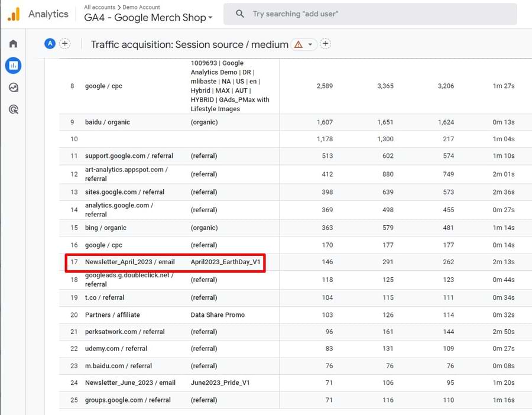The width and height of the screenshot is (532, 415).
Task: Click the blue 'A' all users badge
Action: [x=50, y=43]
